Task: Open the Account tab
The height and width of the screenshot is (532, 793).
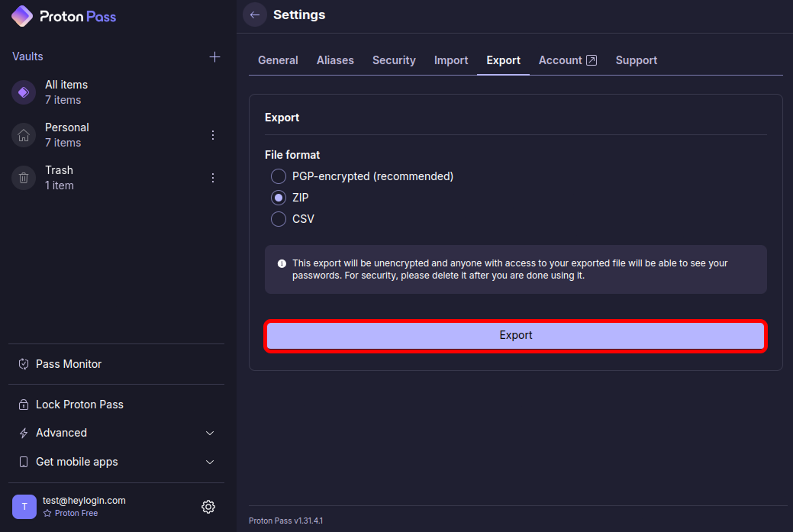Action: tap(567, 60)
